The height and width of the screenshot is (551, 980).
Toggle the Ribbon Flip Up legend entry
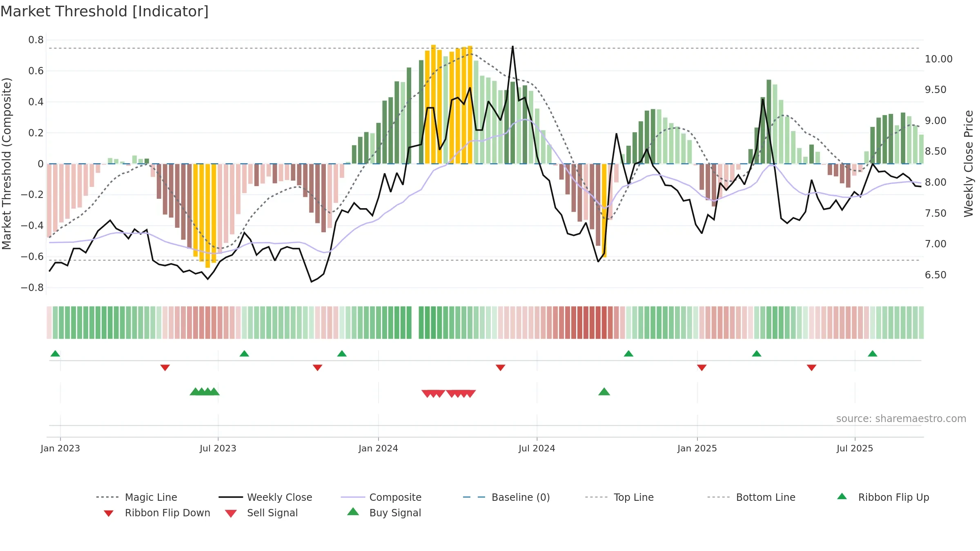tap(883, 497)
